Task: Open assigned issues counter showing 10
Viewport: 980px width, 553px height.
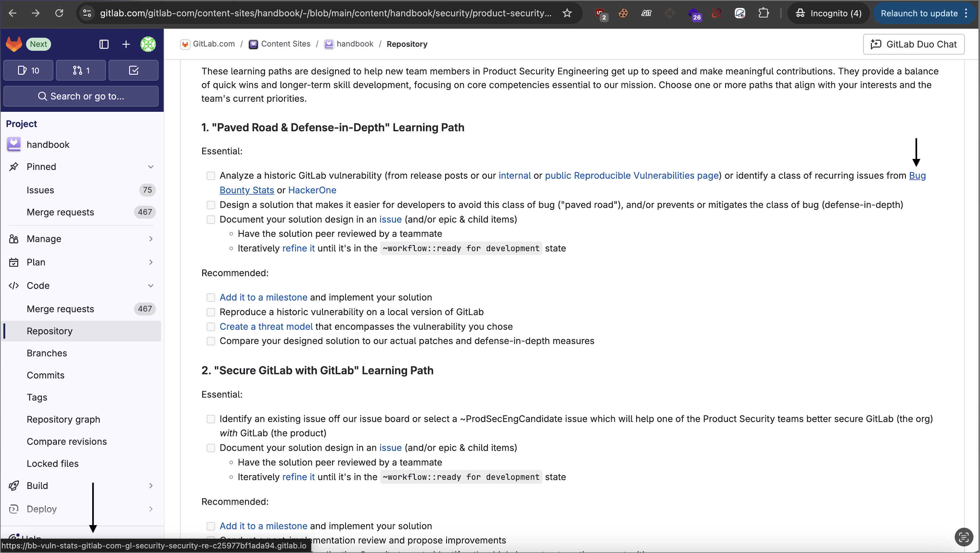Action: click(29, 70)
